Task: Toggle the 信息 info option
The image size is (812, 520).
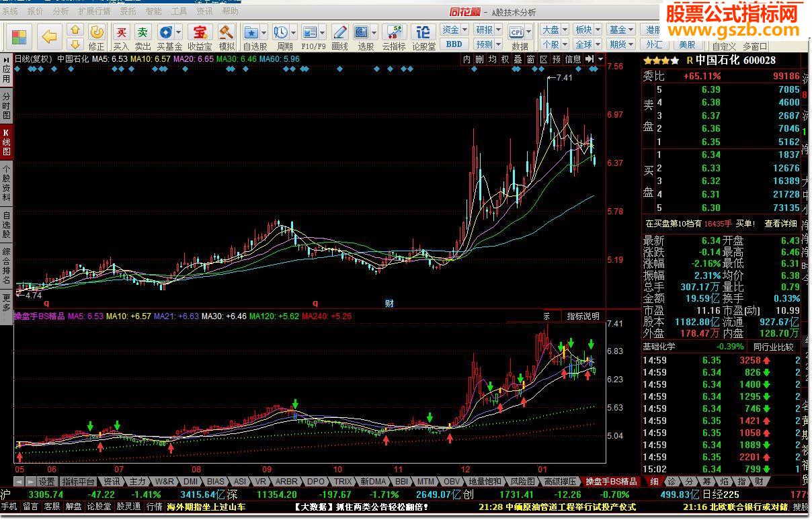Action: tap(573, 59)
